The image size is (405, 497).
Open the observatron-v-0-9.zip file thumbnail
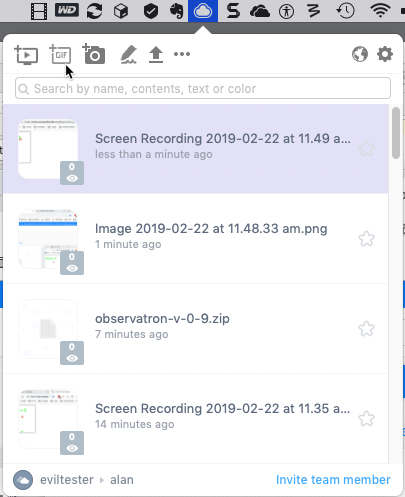pyautogui.click(x=48, y=329)
